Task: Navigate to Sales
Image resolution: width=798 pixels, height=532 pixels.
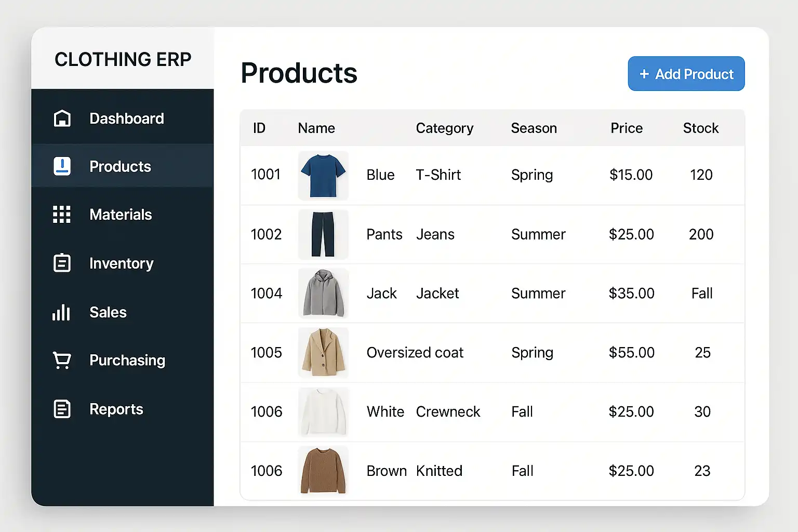Action: click(123, 312)
